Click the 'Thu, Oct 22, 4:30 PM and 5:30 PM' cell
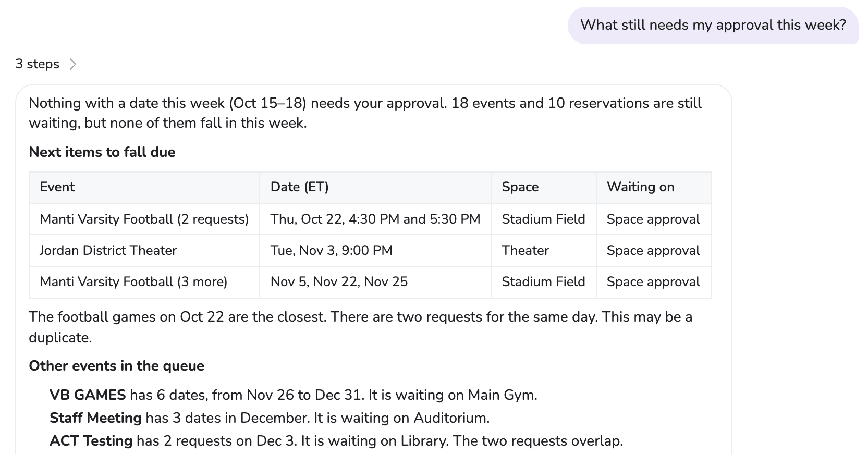The width and height of the screenshot is (868, 454). tap(375, 219)
